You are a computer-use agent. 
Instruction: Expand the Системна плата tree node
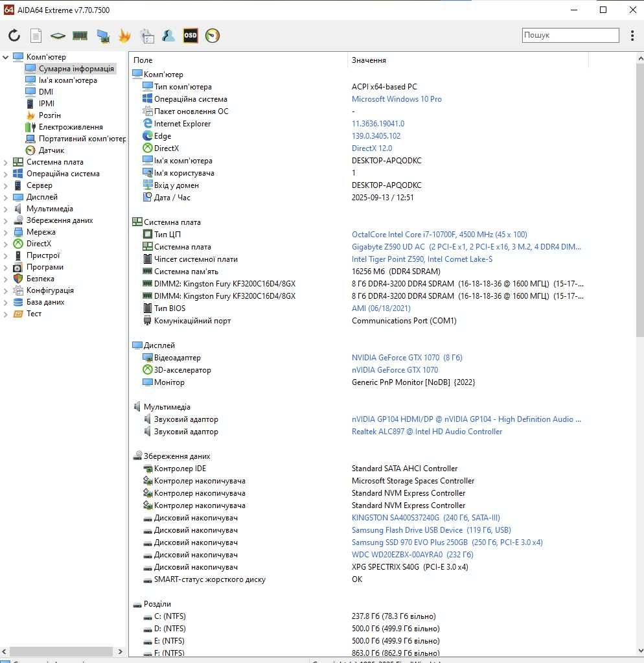(5, 162)
